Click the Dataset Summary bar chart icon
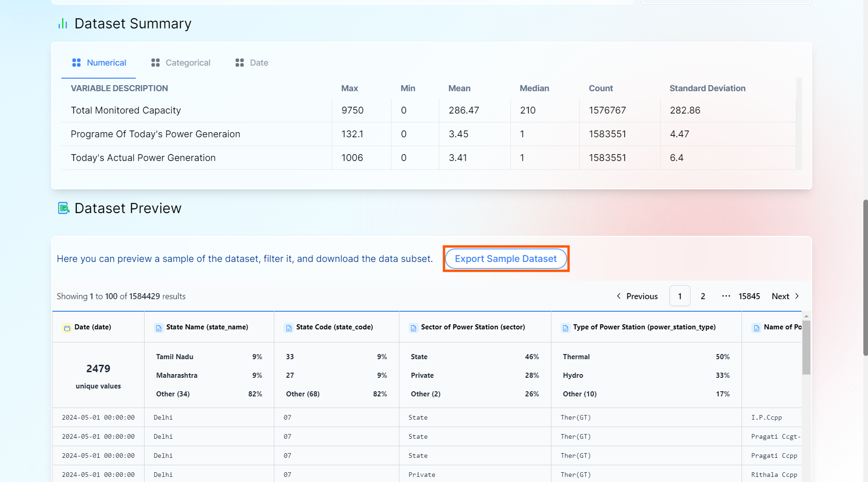The height and width of the screenshot is (482, 868). pyautogui.click(x=63, y=24)
